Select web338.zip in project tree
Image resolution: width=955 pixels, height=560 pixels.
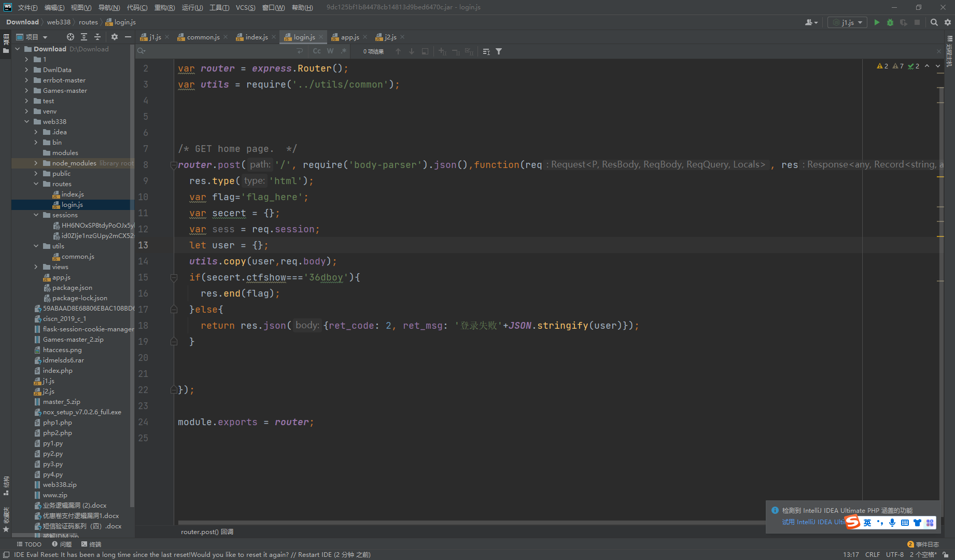[60, 485]
